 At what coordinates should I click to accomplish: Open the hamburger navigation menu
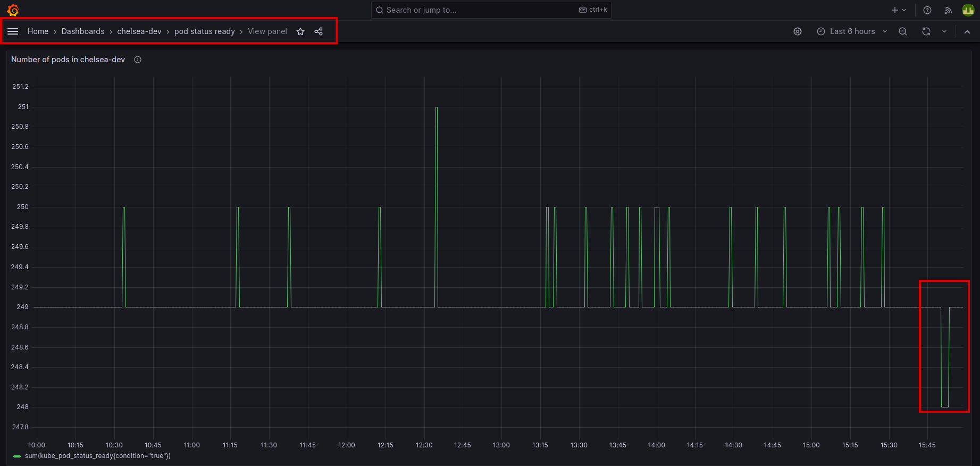[13, 31]
